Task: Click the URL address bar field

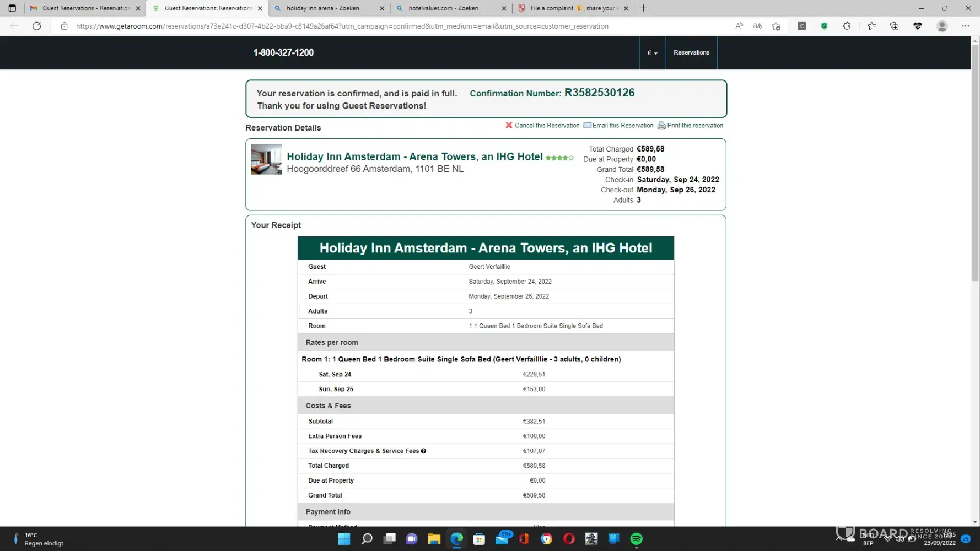Action: pyautogui.click(x=342, y=26)
